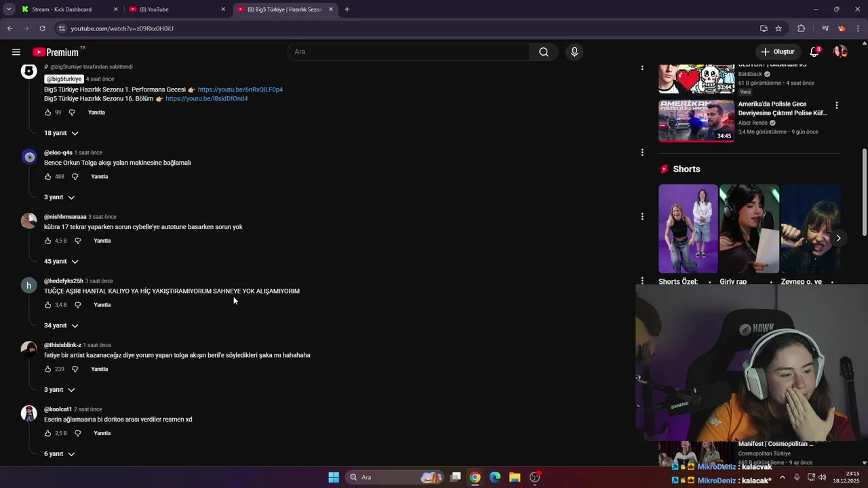868x488 pixels.
Task: Close the Kick Dashboard tab
Action: [x=115, y=9]
